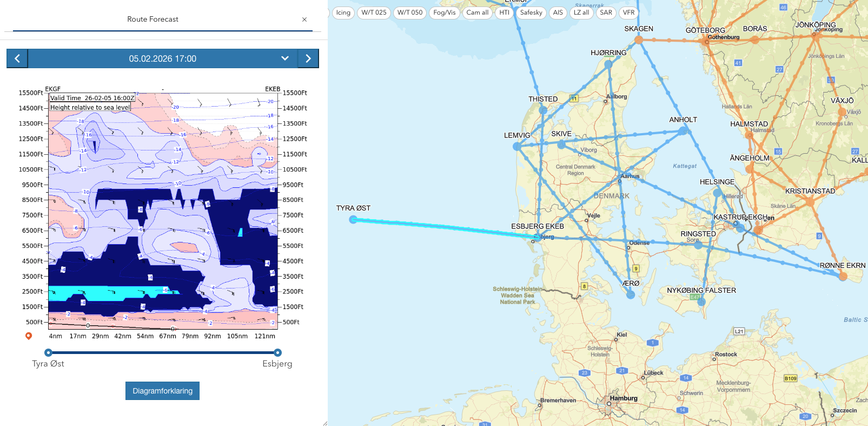Click the vertical cross-section forecast chart
The width and height of the screenshot is (868, 426).
click(x=163, y=211)
